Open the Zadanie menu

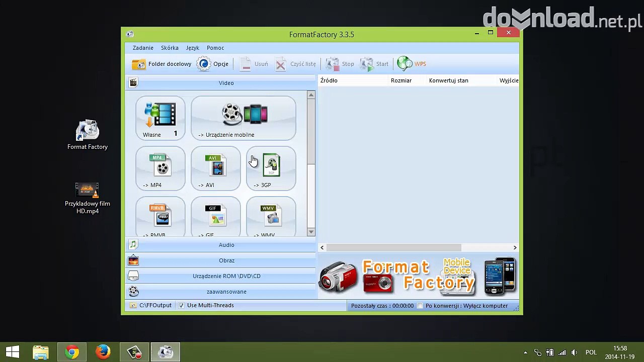pos(143,48)
